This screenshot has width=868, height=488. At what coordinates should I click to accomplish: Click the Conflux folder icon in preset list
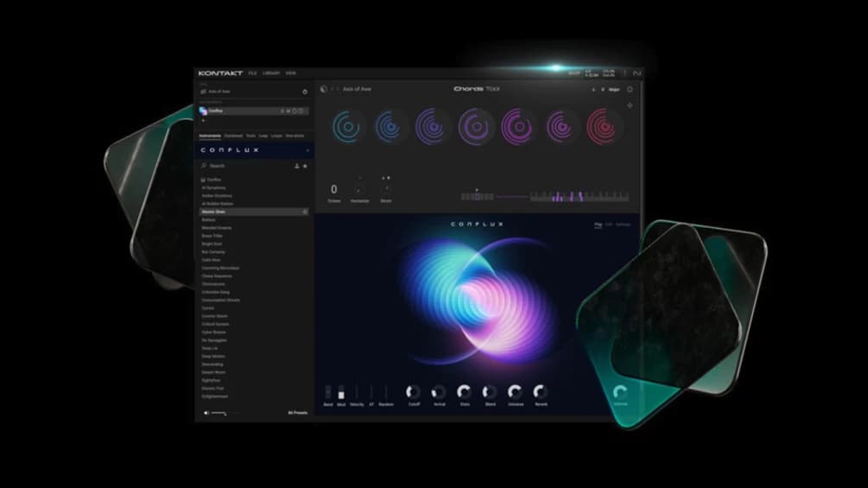(x=203, y=180)
